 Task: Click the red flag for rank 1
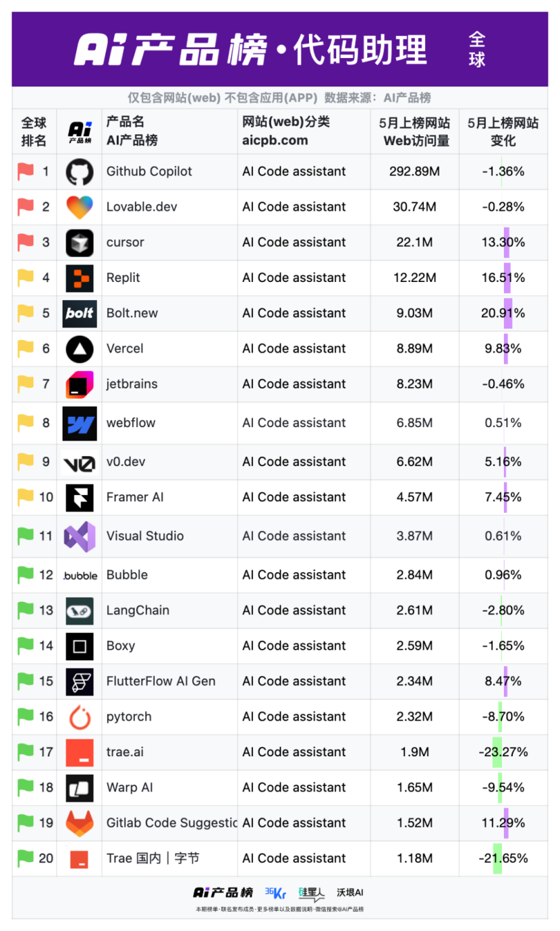[26, 172]
